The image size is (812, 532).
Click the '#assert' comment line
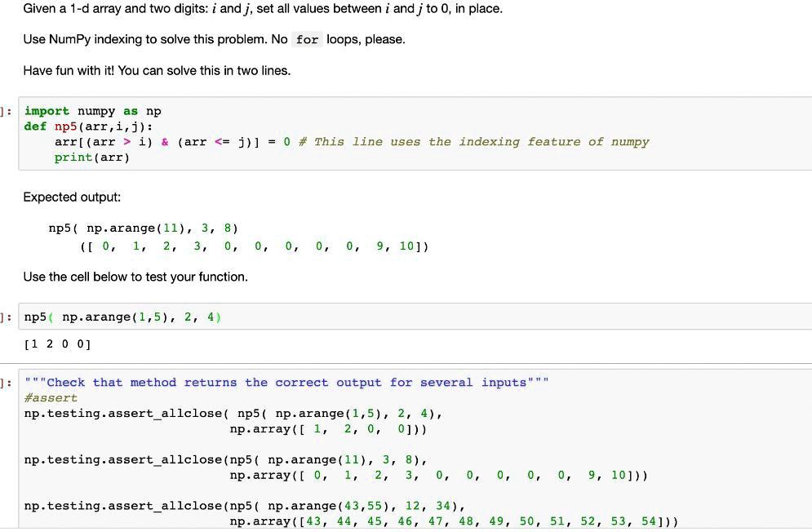tap(51, 398)
